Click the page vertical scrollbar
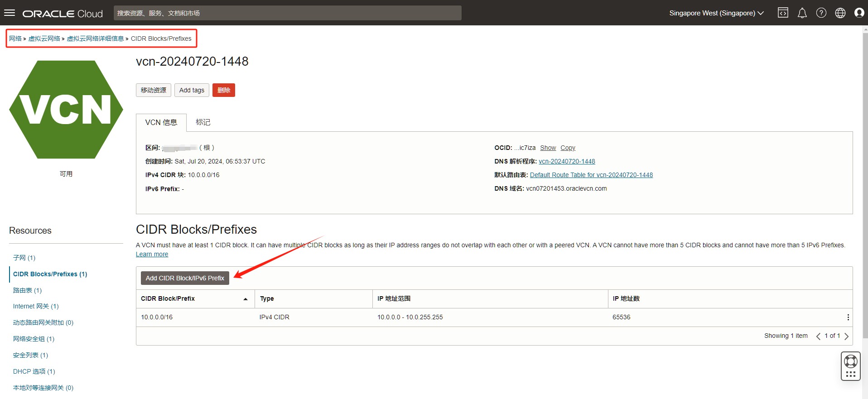Image resolution: width=868 pixels, height=399 pixels. [x=865, y=186]
